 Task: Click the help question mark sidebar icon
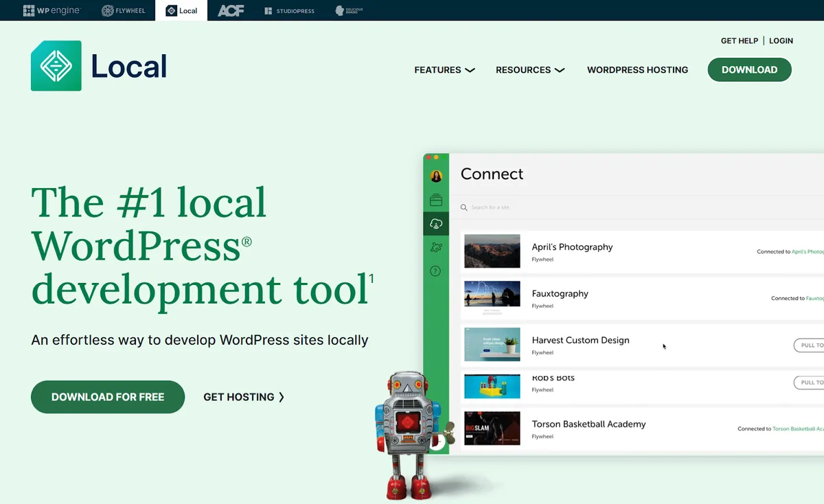[x=435, y=271]
